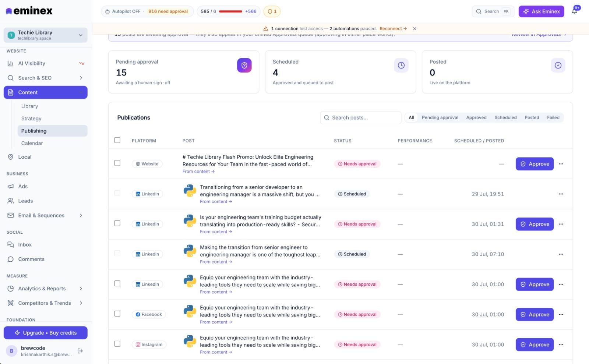The height and width of the screenshot is (364, 589).
Task: Open more options for the Website post row
Action: pyautogui.click(x=561, y=164)
